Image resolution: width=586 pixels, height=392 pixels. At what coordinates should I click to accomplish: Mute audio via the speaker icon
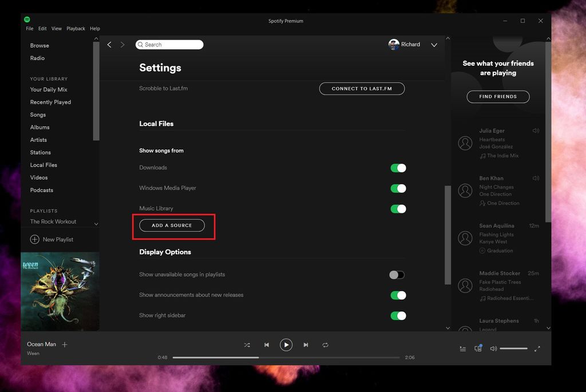pos(493,348)
